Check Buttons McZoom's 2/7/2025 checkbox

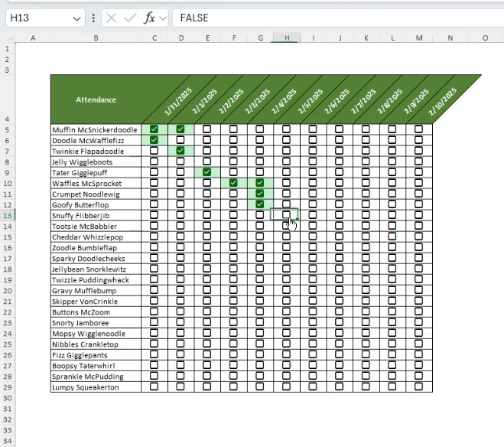point(339,312)
